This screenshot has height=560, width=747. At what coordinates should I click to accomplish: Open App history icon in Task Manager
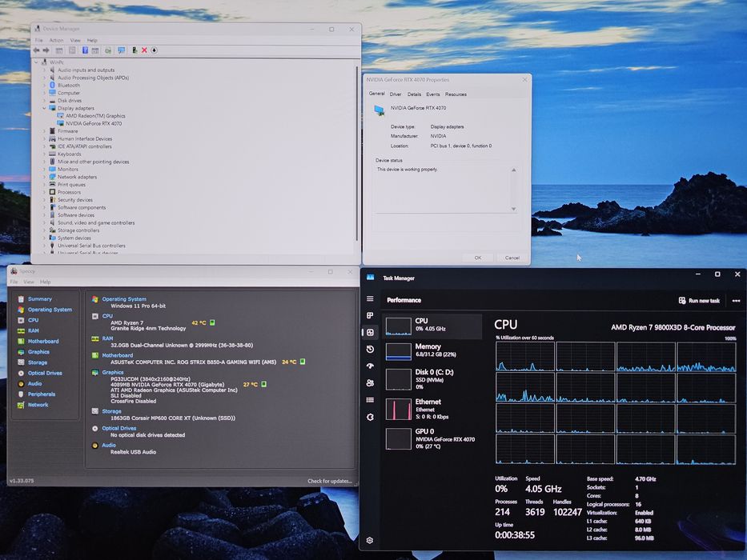[x=370, y=349]
